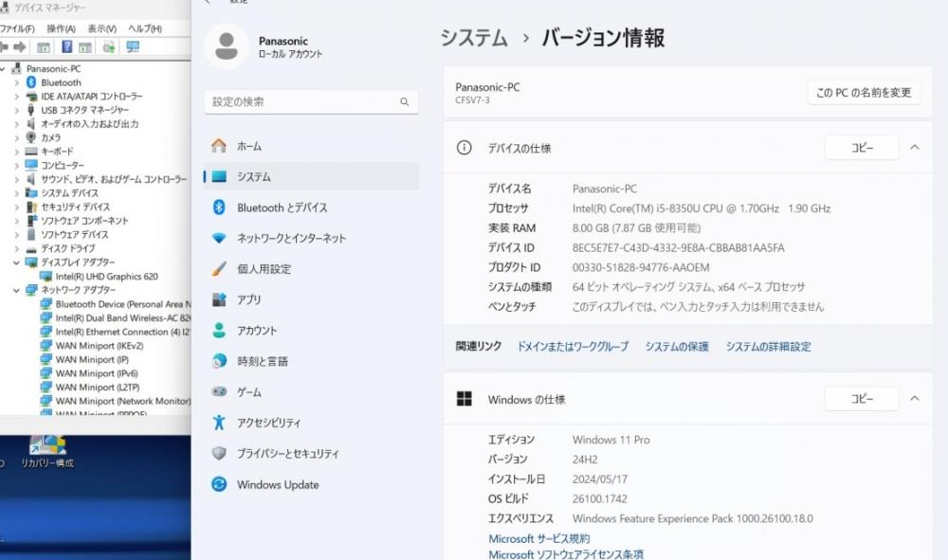The image size is (948, 560).
Task: Click the Panasonic account avatar in Settings
Action: coord(227,46)
